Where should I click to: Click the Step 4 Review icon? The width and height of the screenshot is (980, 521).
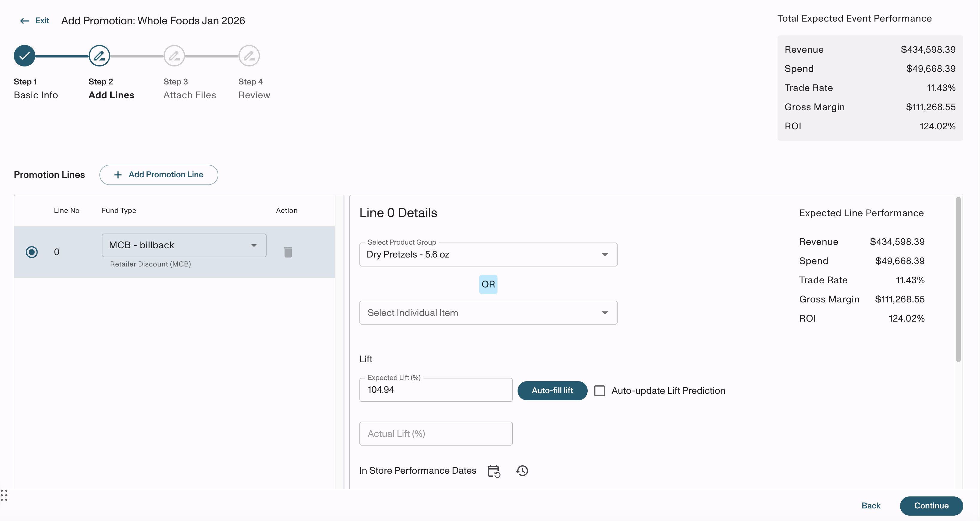[249, 56]
